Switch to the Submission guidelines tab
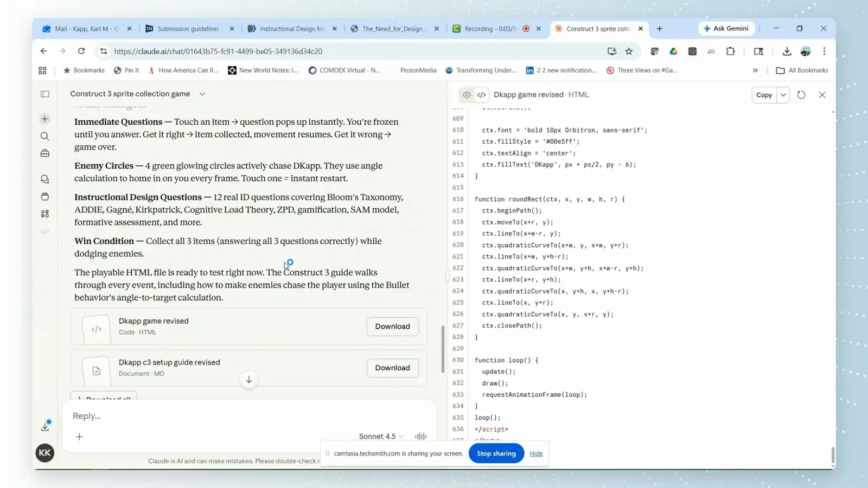 click(189, 29)
